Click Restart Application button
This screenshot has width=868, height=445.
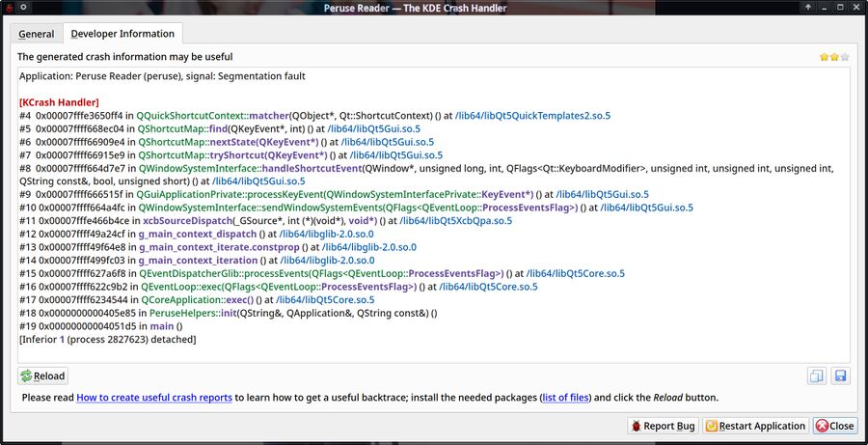pyautogui.click(x=755, y=426)
